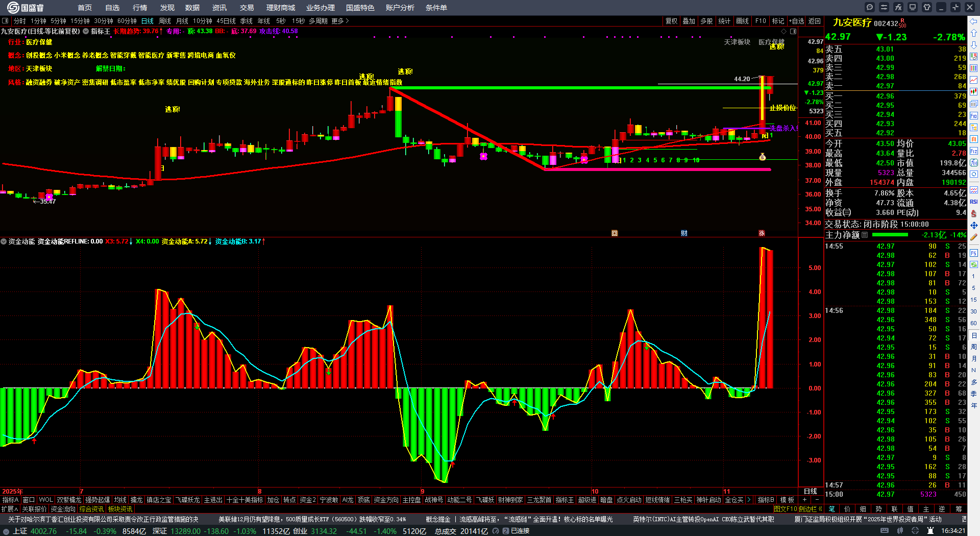This screenshot has width=980, height=536.
Task: Click the blue four-way move arrows icon
Action: [974, 225]
